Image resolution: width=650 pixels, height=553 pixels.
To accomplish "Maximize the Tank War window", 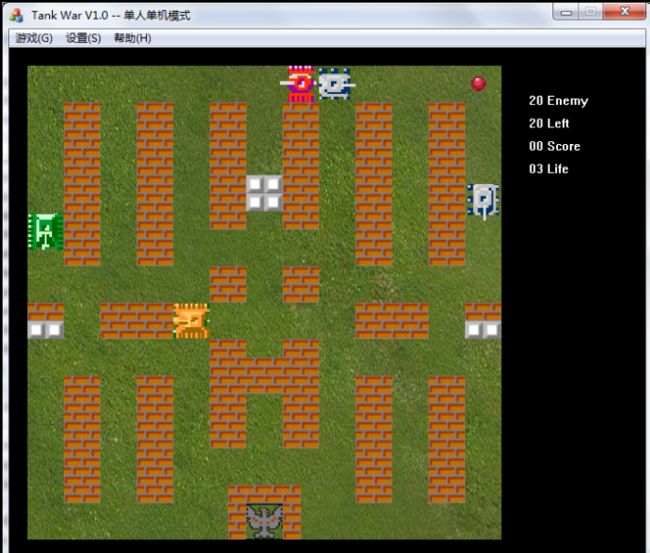I will pyautogui.click(x=591, y=12).
